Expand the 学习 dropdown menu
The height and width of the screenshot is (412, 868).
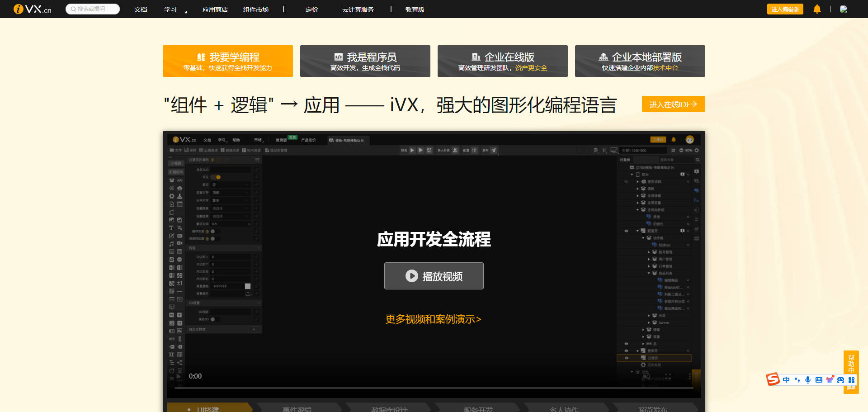coord(175,9)
